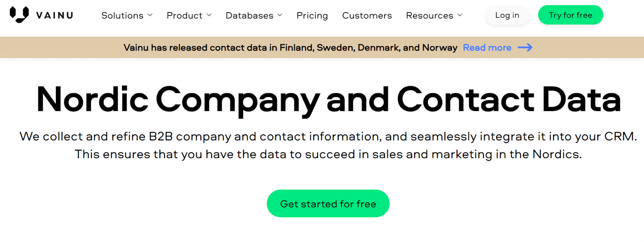Click the Nordic Company and Contact Data heading

(328, 99)
